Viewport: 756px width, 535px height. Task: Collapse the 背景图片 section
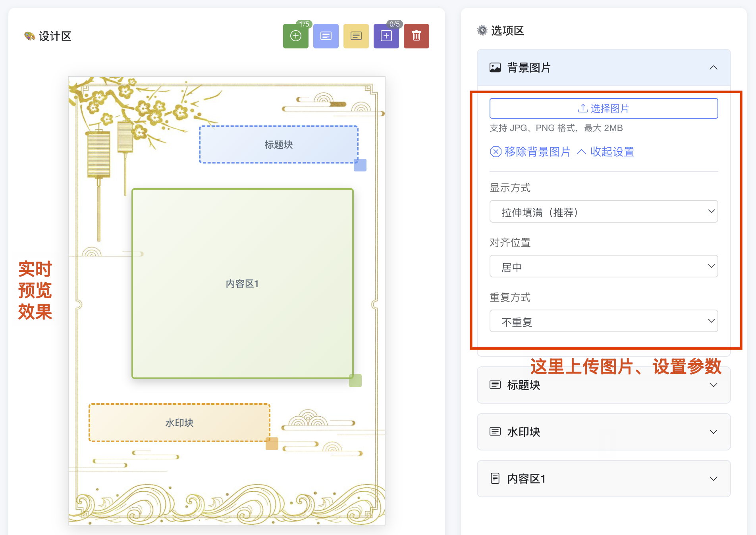tap(713, 67)
